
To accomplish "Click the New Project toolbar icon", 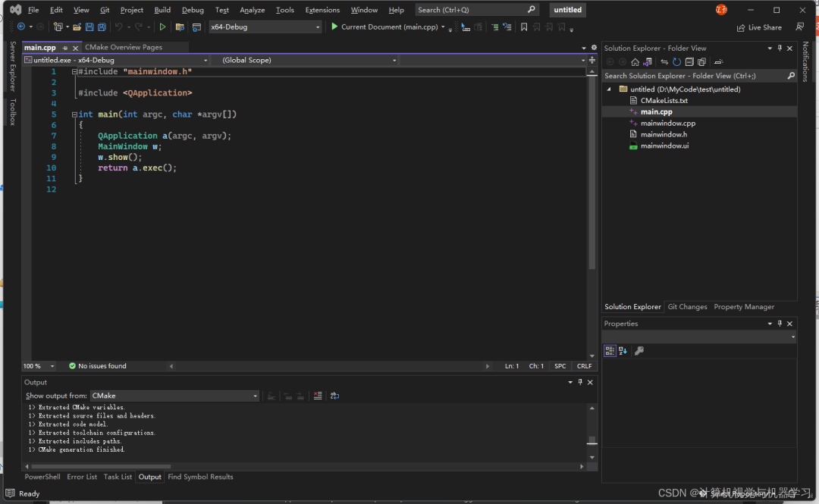I will tap(58, 27).
